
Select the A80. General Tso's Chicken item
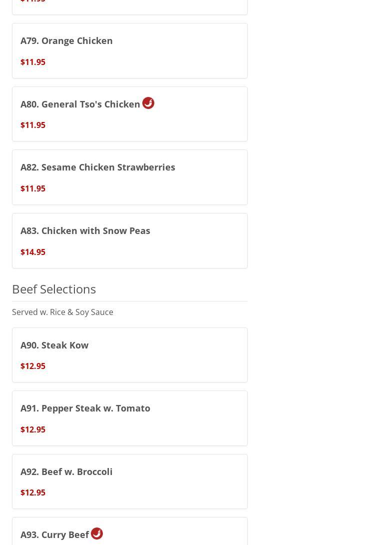(80, 104)
